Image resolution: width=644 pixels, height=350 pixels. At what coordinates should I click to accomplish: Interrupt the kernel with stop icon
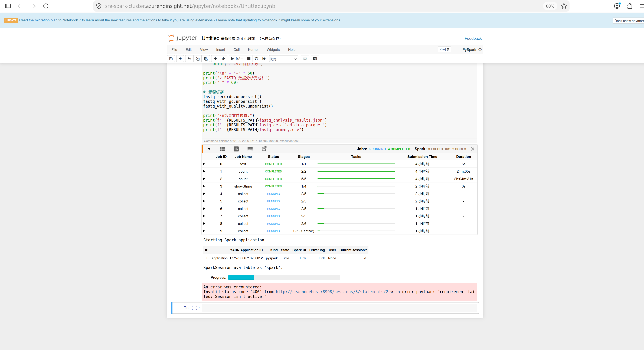coord(249,59)
